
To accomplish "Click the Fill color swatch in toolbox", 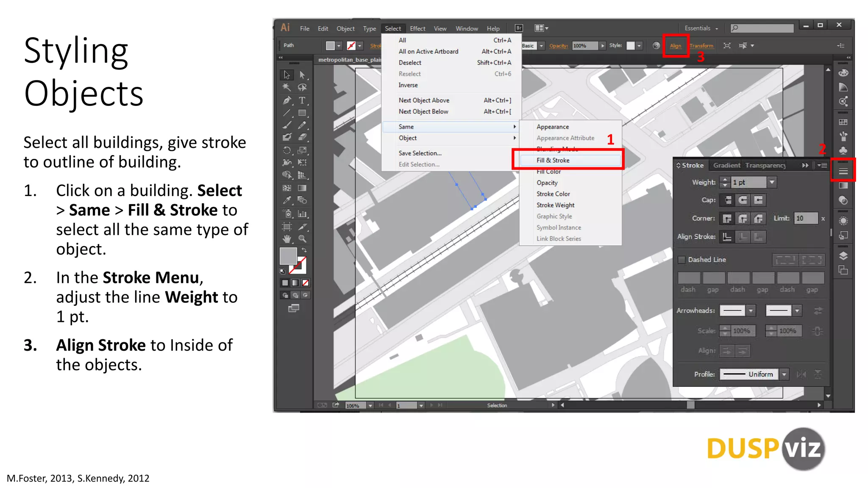I will [x=288, y=256].
